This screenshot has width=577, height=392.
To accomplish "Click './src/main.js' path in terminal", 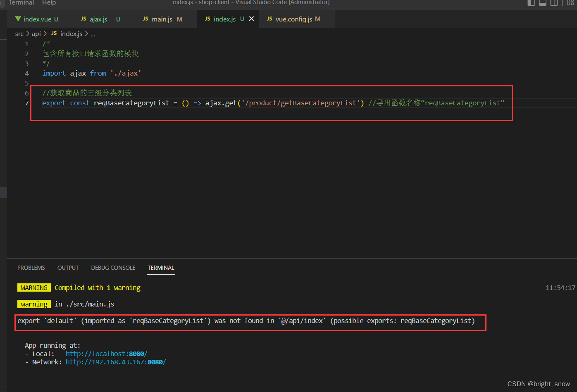I will coord(90,304).
